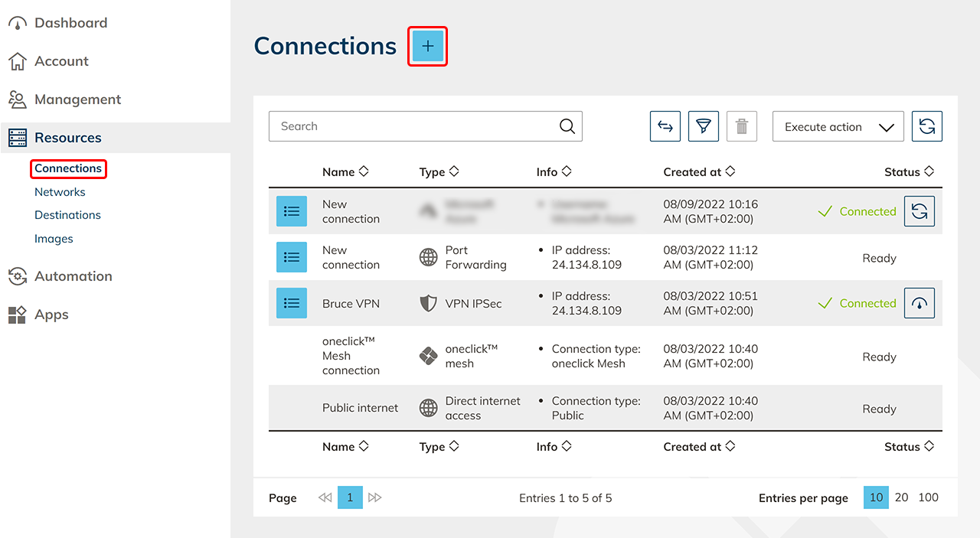The height and width of the screenshot is (538, 980).
Task: Click the trash delete icon
Action: click(x=741, y=127)
